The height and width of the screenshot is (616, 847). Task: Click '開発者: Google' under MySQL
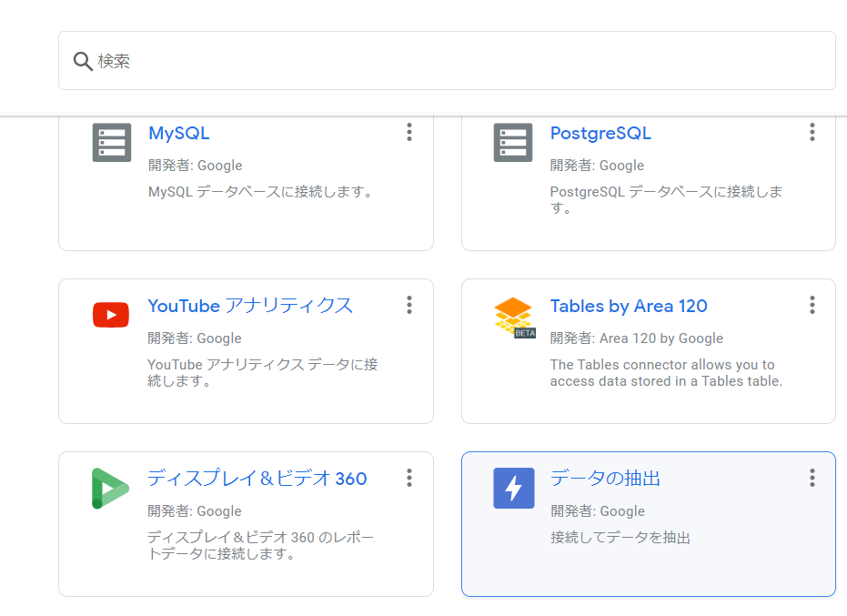click(x=195, y=166)
